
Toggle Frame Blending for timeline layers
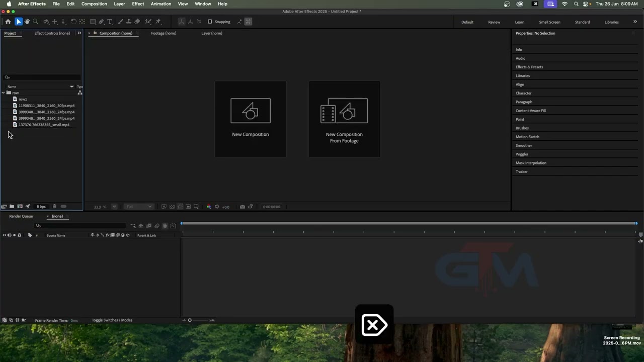(149, 226)
